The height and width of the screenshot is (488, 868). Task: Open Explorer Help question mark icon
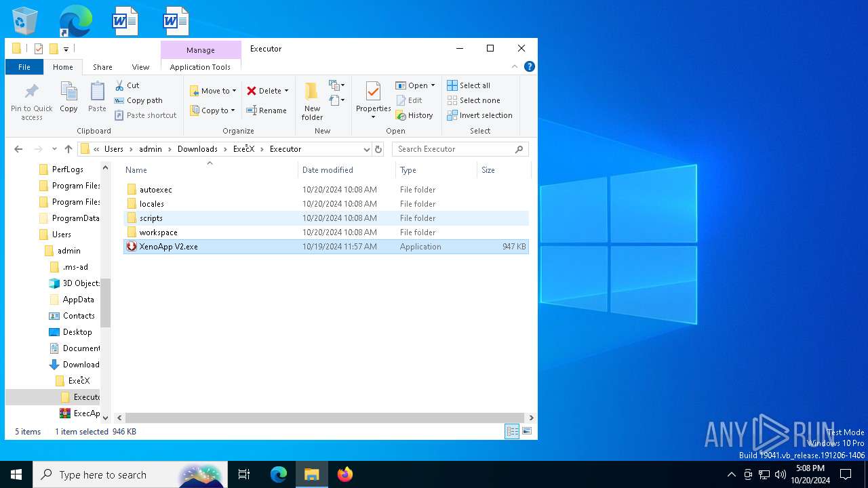(x=530, y=66)
